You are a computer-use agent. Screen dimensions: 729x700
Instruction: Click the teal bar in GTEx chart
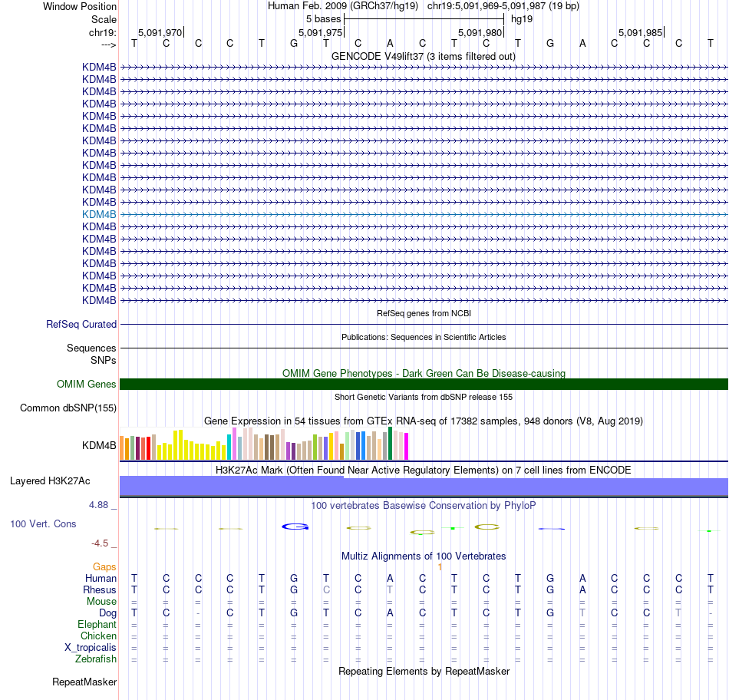pos(229,447)
